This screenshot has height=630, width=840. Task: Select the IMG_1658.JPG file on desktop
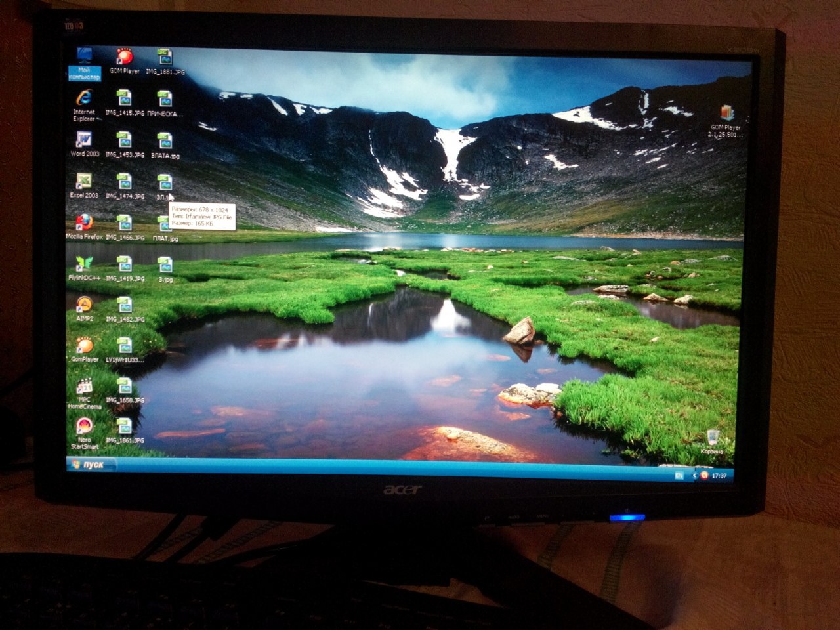[124, 387]
